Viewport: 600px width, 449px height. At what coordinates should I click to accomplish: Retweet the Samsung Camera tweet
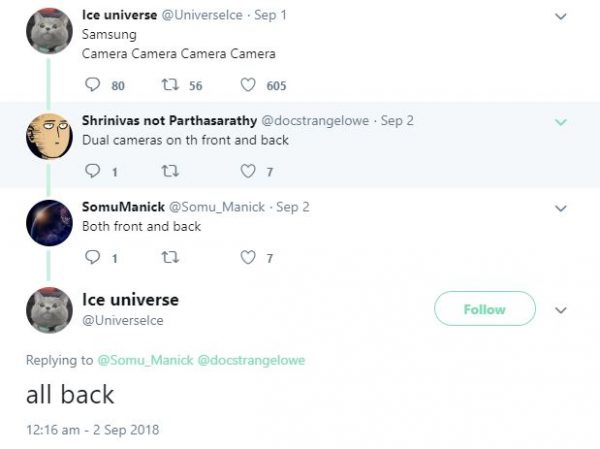(x=170, y=85)
